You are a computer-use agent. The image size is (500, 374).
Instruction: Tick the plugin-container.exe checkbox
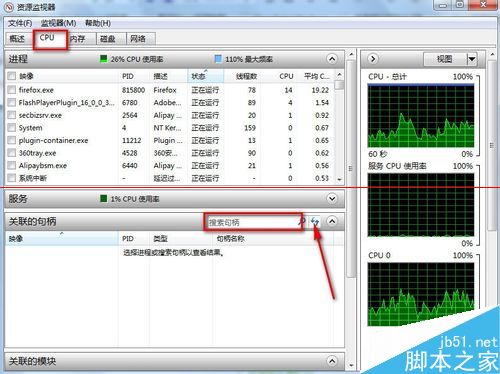[12, 140]
